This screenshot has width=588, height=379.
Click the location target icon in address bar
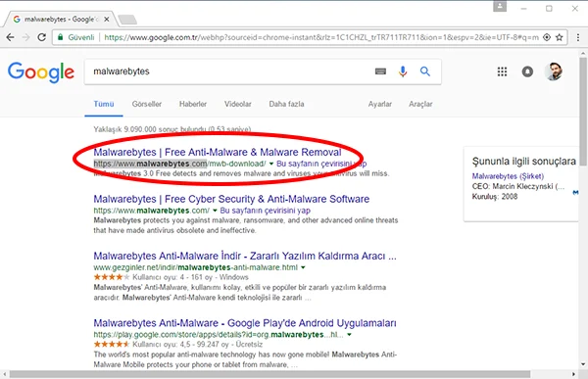click(547, 37)
